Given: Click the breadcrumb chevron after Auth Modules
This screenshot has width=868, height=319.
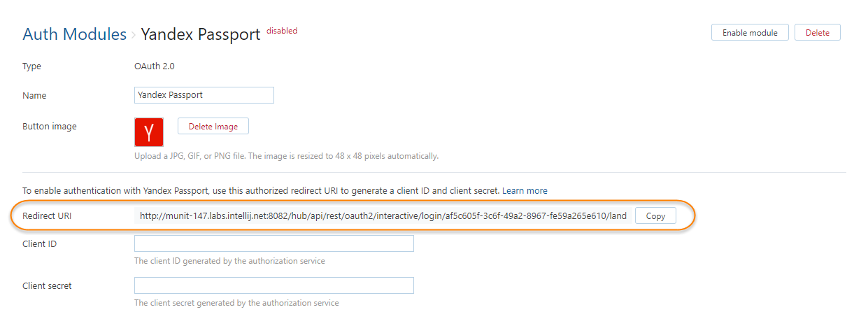Looking at the screenshot, I should [x=133, y=34].
